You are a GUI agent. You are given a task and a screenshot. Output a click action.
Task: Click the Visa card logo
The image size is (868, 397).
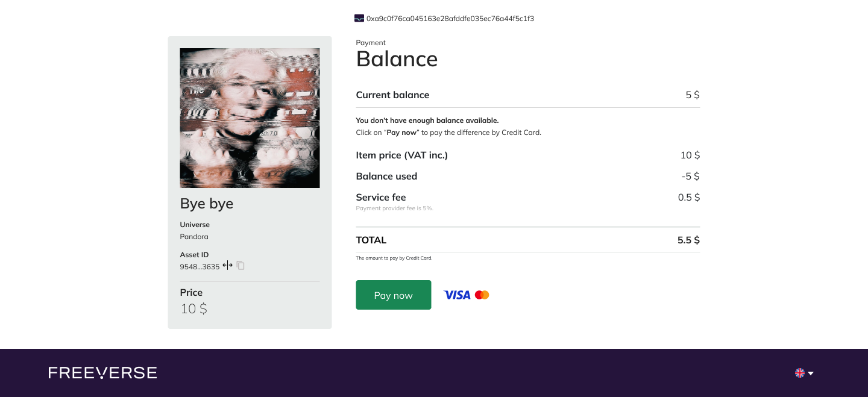(x=457, y=295)
